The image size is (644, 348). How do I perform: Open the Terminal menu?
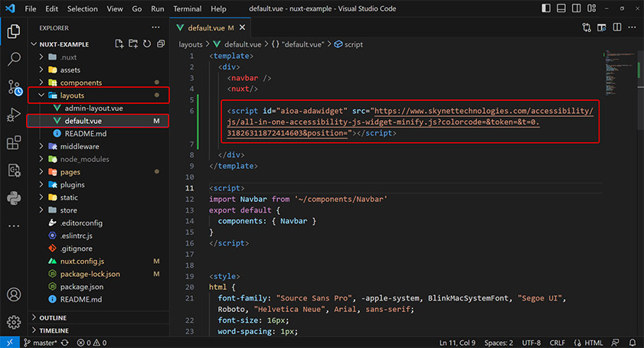click(187, 8)
